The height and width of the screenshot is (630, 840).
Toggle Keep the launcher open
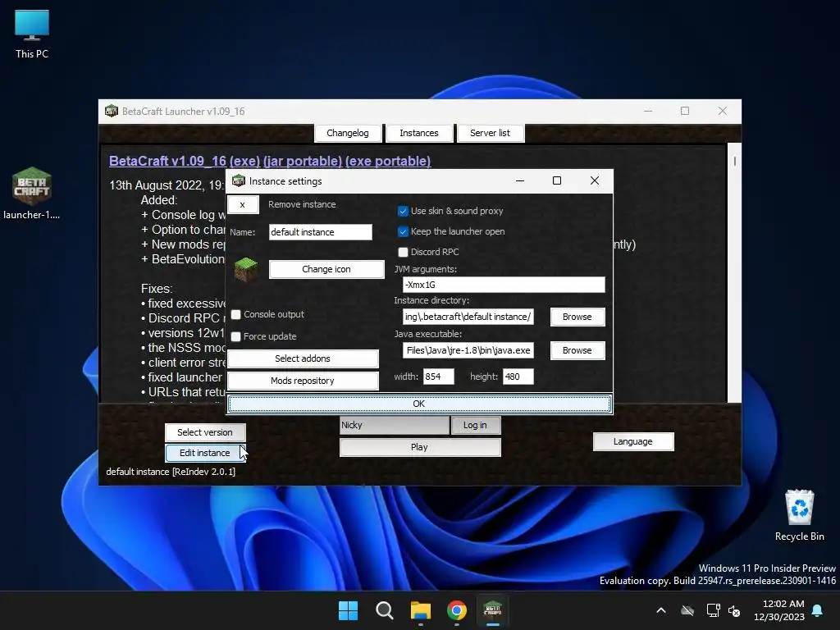pyautogui.click(x=403, y=231)
